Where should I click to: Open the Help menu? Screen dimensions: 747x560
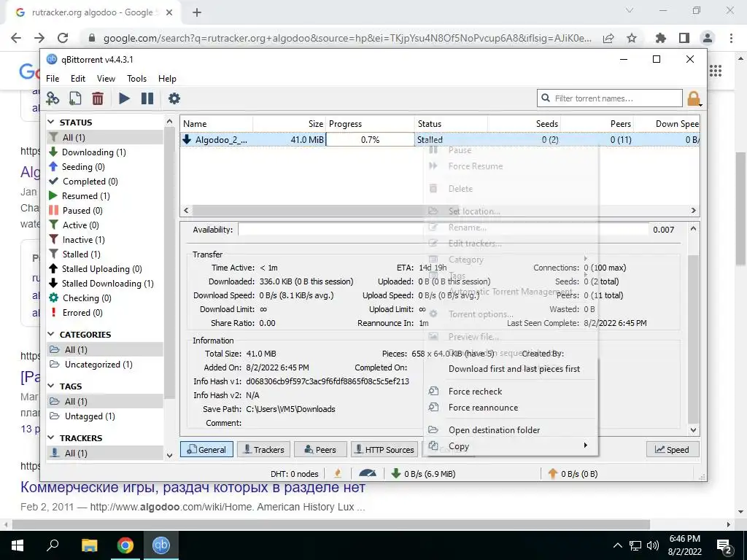[167, 79]
